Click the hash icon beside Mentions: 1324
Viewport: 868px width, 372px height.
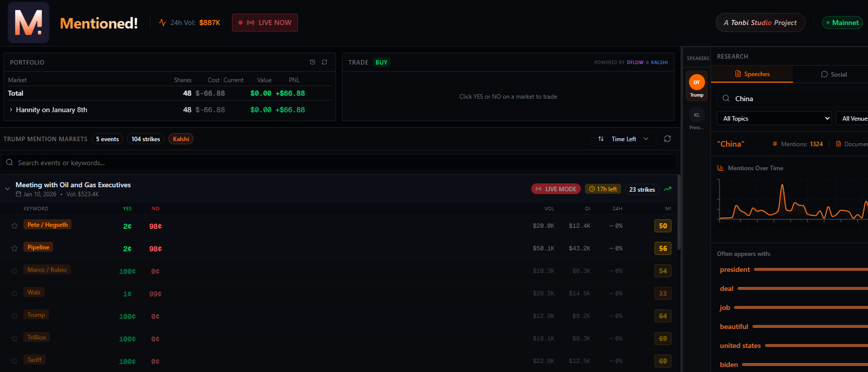tap(775, 144)
